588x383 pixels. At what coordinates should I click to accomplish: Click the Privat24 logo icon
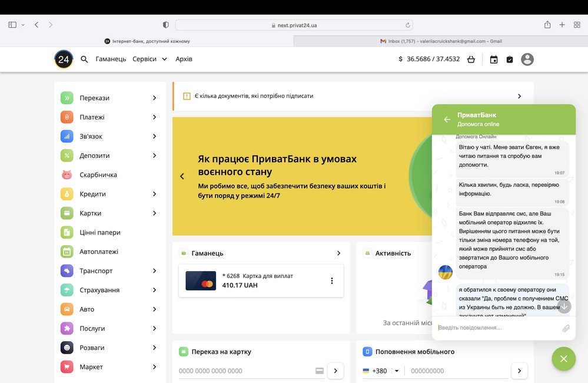(64, 60)
